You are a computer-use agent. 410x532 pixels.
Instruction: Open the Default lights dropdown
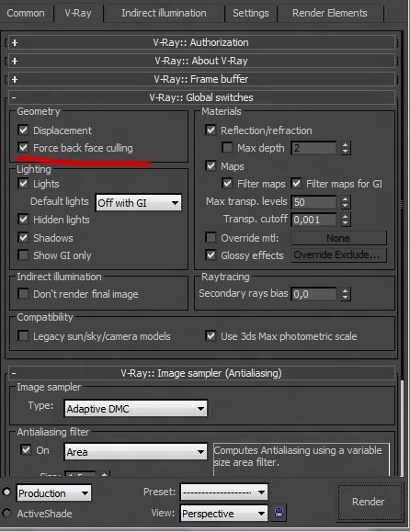point(139,202)
